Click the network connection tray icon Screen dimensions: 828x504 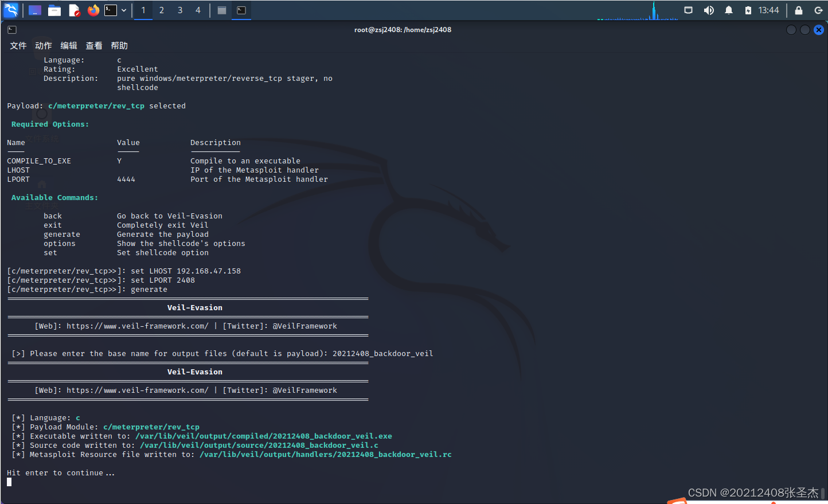tap(689, 10)
